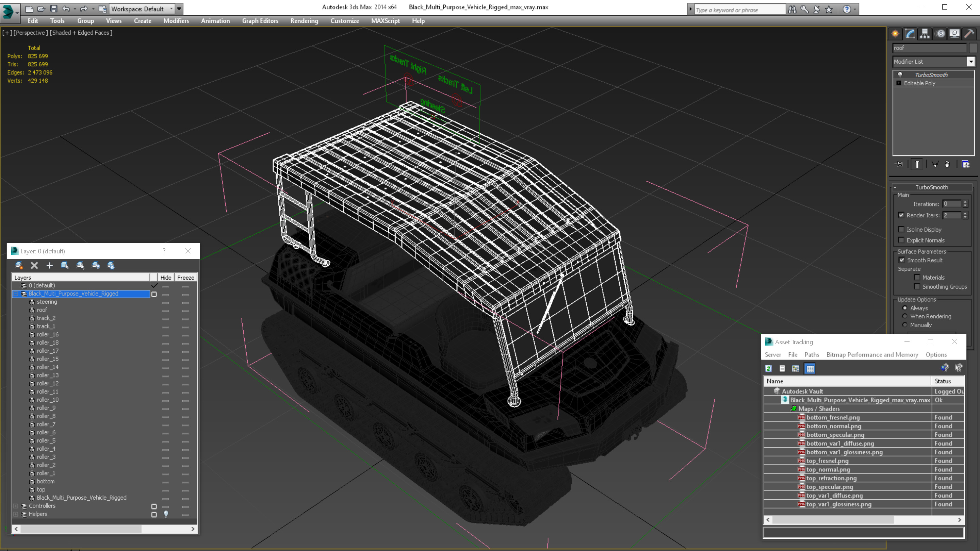Viewport: 980px width, 551px height.
Task: Open the Utilities hammer panel tab
Action: [x=969, y=34]
